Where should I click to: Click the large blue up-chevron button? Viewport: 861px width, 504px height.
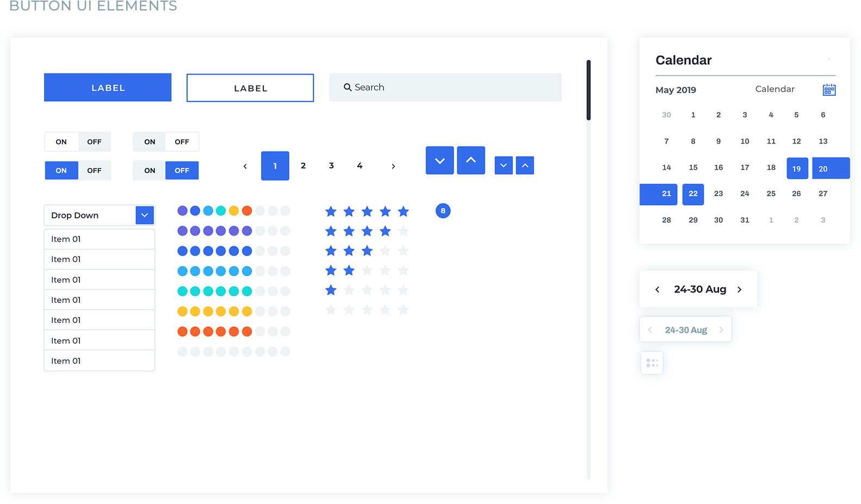(x=470, y=160)
